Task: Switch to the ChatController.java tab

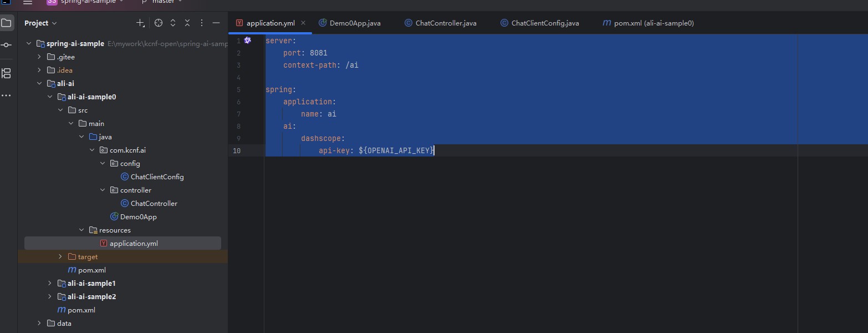Action: (x=445, y=23)
